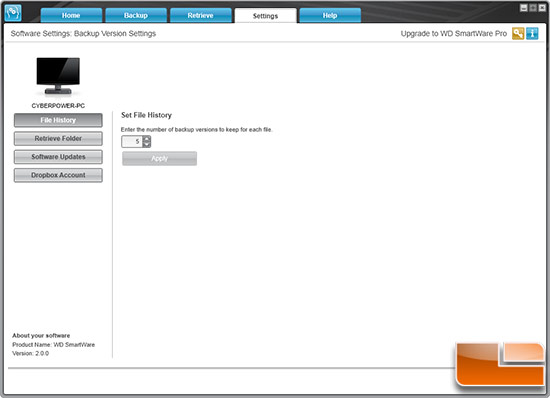Increase backup versions with up arrow
The width and height of the screenshot is (550, 398).
pos(147,139)
